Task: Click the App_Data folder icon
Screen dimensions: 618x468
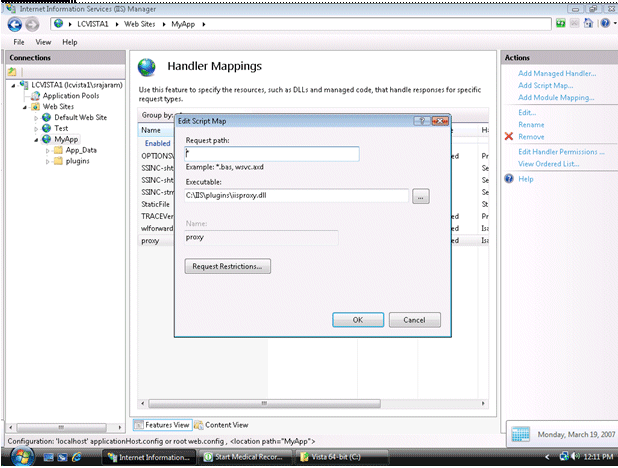Action: 58,150
